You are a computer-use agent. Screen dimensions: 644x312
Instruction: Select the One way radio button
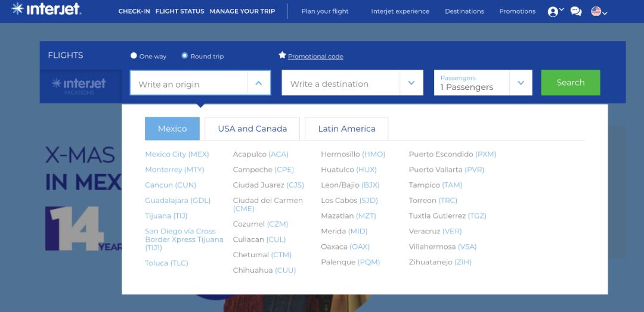coord(134,56)
